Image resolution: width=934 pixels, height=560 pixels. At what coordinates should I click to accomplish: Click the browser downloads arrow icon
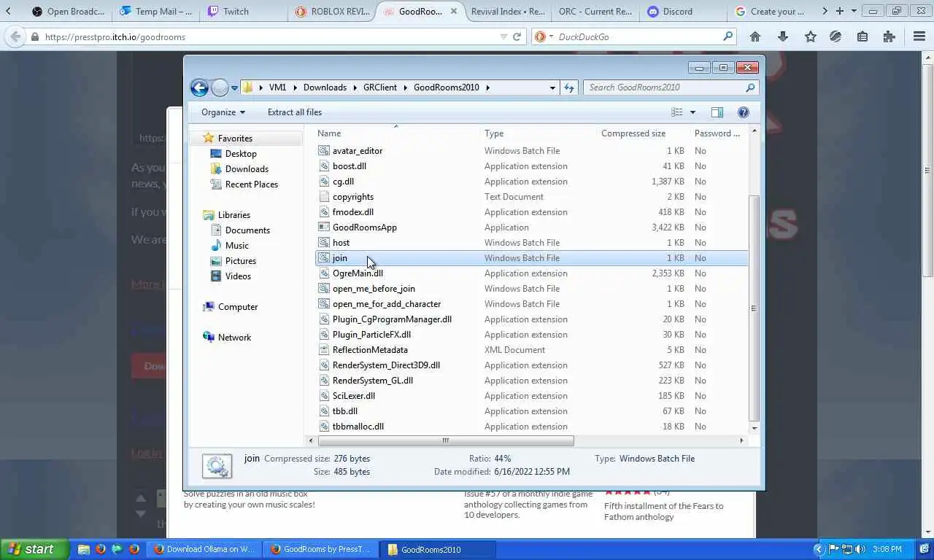[x=783, y=36]
